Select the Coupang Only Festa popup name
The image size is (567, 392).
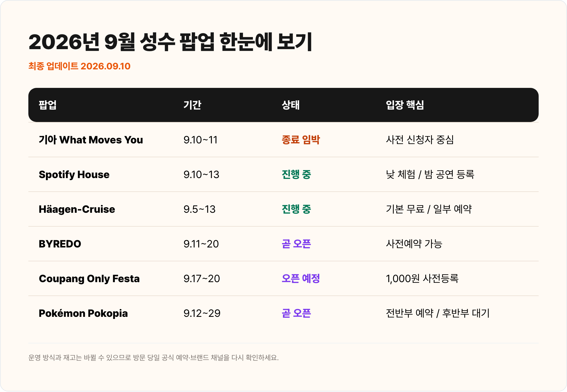point(89,279)
